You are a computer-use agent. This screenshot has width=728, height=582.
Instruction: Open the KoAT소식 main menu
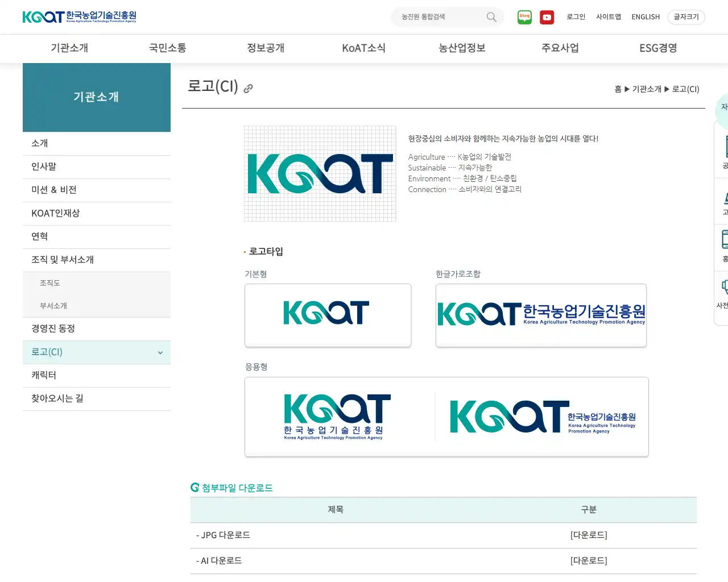point(364,48)
